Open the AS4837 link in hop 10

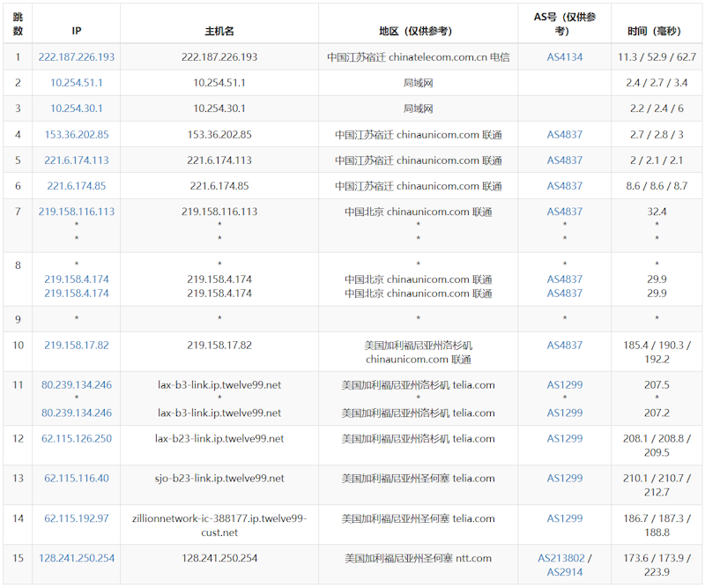[564, 345]
